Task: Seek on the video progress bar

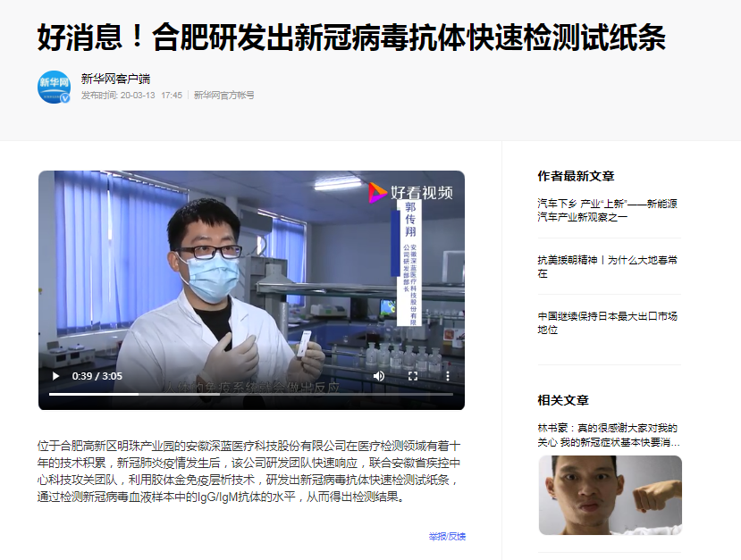Action: click(x=251, y=394)
